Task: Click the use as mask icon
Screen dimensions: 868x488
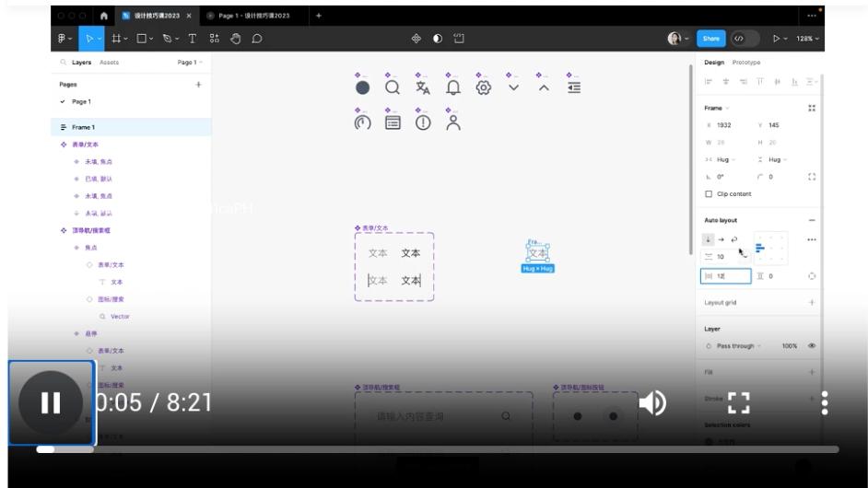Action: (x=438, y=38)
